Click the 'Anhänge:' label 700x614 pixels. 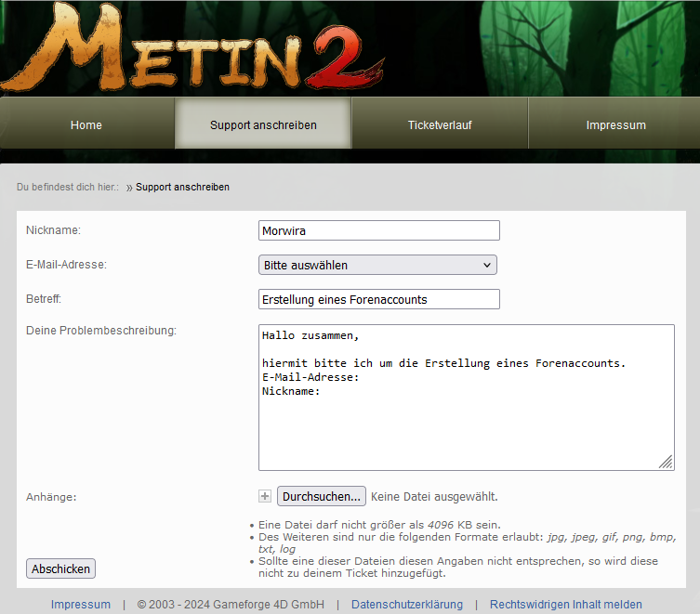click(51, 497)
